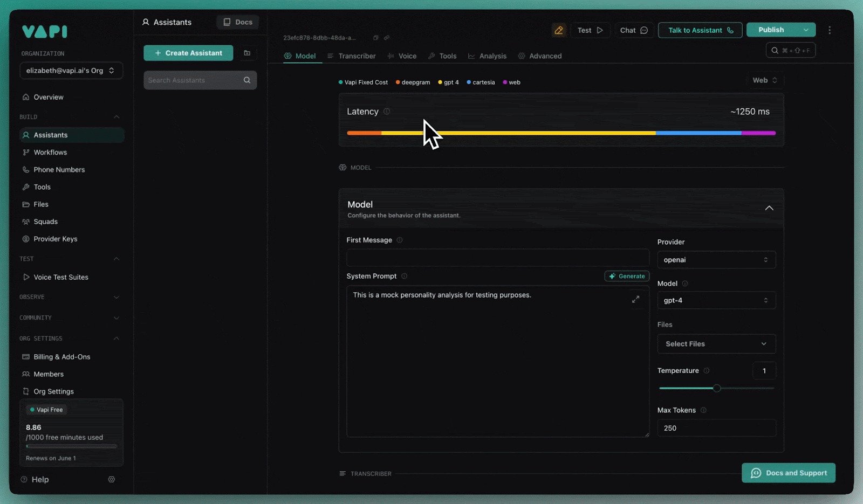Expand the OBSERVE section
Viewport: 863px width, 504px height.
pyautogui.click(x=117, y=297)
